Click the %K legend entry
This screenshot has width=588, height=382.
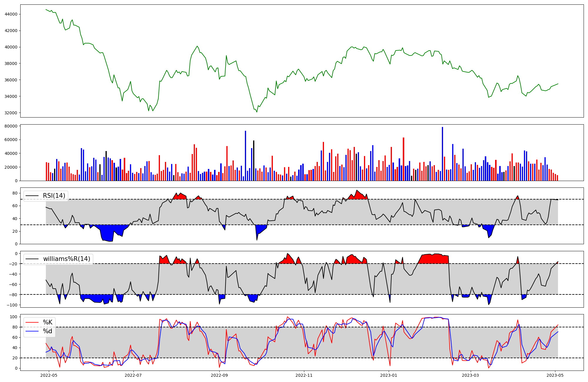(x=48, y=322)
